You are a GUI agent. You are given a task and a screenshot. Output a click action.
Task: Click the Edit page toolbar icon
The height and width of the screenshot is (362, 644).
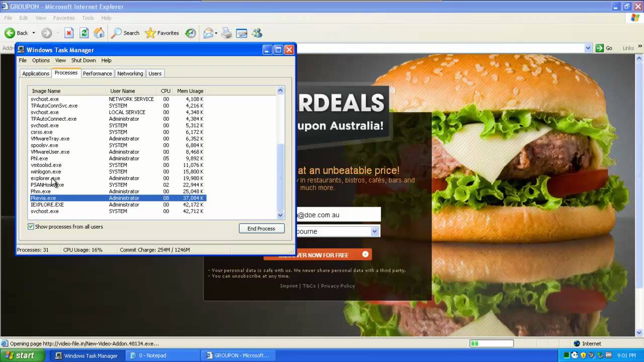[242, 33]
